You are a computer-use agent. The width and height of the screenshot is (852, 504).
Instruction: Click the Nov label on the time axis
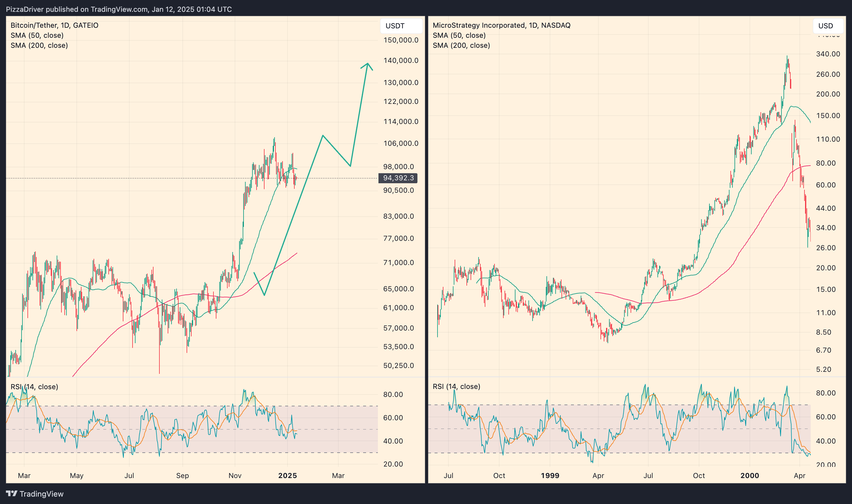pyautogui.click(x=235, y=475)
